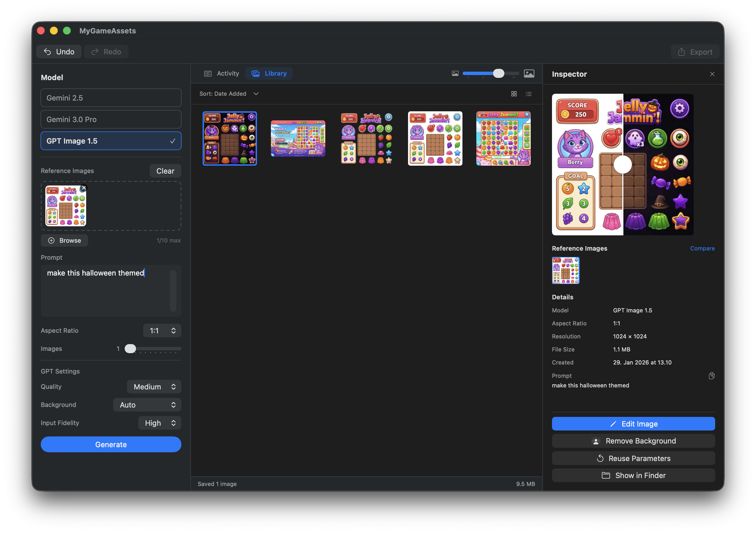Select the full game board thumbnail
756x533 pixels.
click(x=503, y=138)
